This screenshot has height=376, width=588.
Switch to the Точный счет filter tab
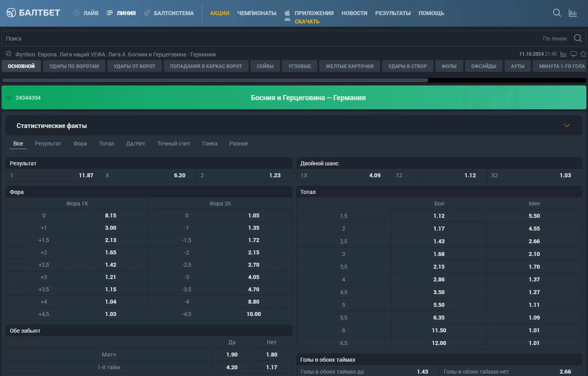pyautogui.click(x=173, y=143)
